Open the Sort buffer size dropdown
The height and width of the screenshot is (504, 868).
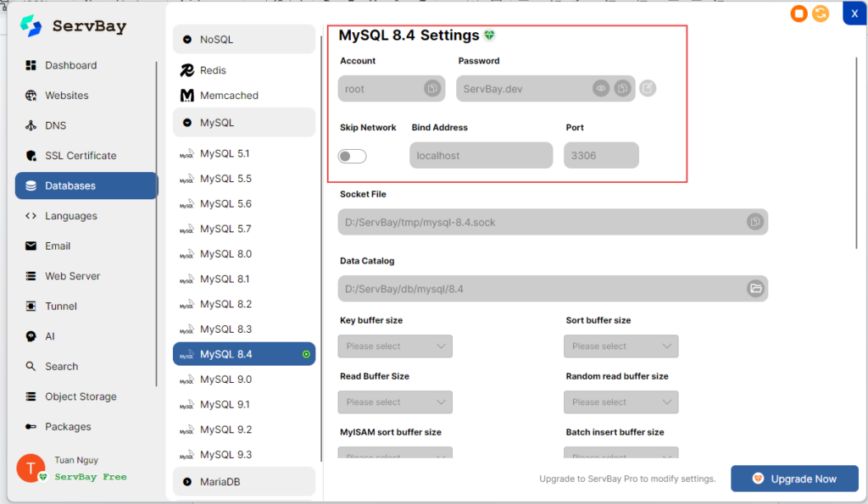point(620,346)
